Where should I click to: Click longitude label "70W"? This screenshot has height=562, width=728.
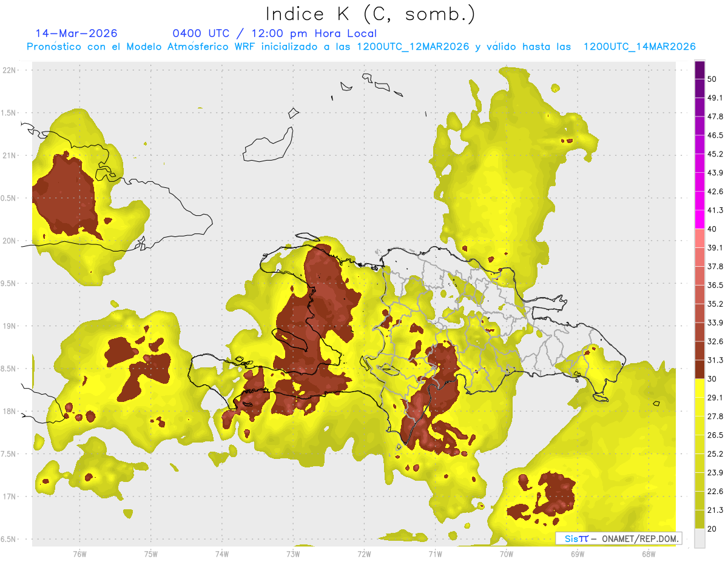coord(506,554)
